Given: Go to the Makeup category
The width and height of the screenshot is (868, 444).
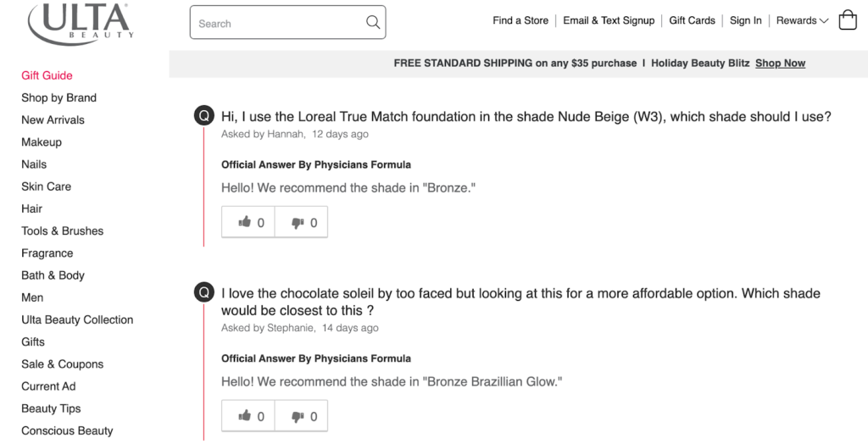Looking at the screenshot, I should click(42, 142).
